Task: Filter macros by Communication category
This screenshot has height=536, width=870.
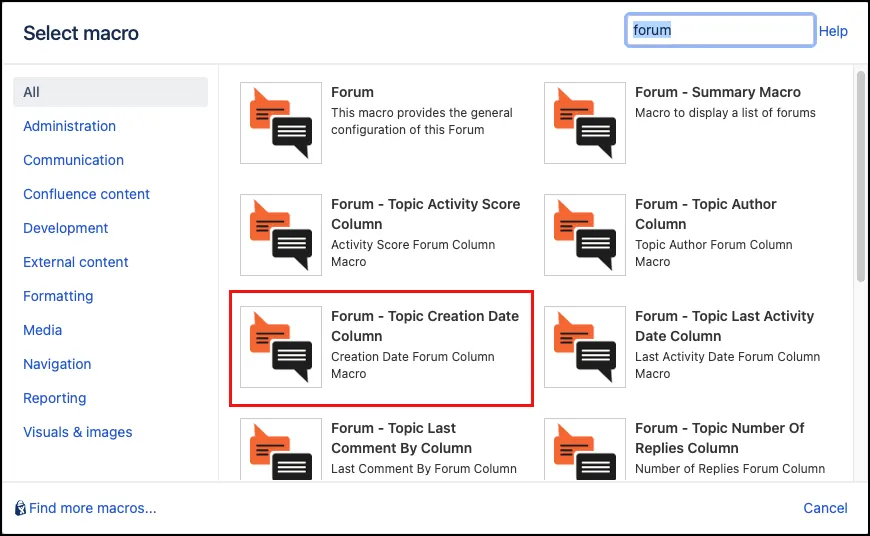Action: pyautogui.click(x=73, y=160)
